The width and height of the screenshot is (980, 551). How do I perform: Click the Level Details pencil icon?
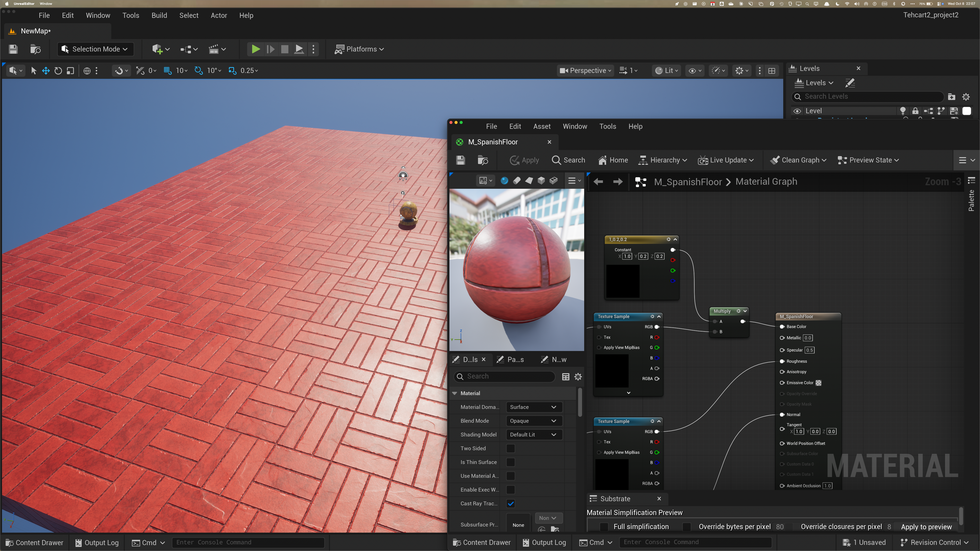tap(850, 83)
